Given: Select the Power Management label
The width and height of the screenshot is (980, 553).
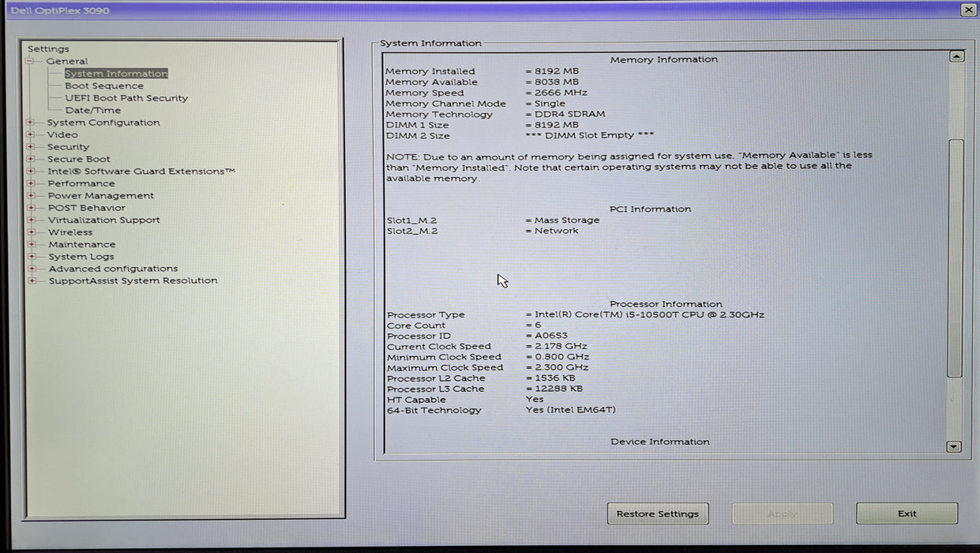Looking at the screenshot, I should (101, 196).
